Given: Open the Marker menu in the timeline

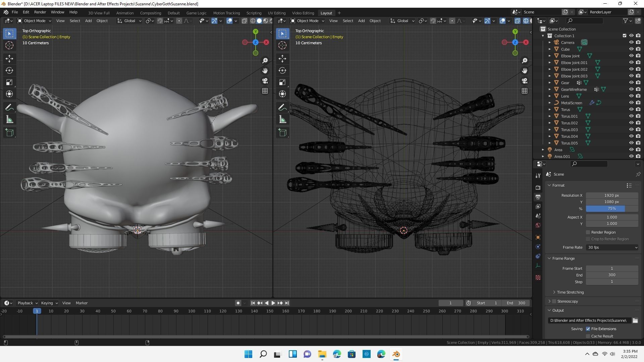Looking at the screenshot, I should [x=82, y=303].
